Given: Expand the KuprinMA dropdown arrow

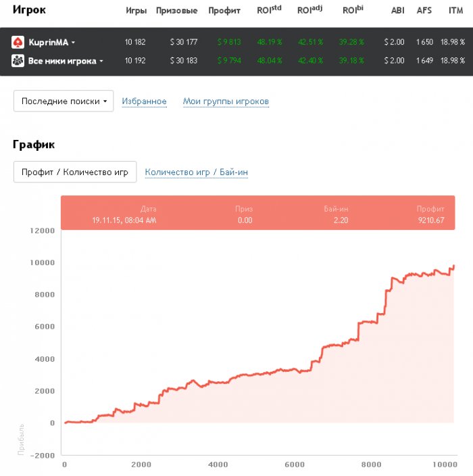Looking at the screenshot, I should click(73, 43).
